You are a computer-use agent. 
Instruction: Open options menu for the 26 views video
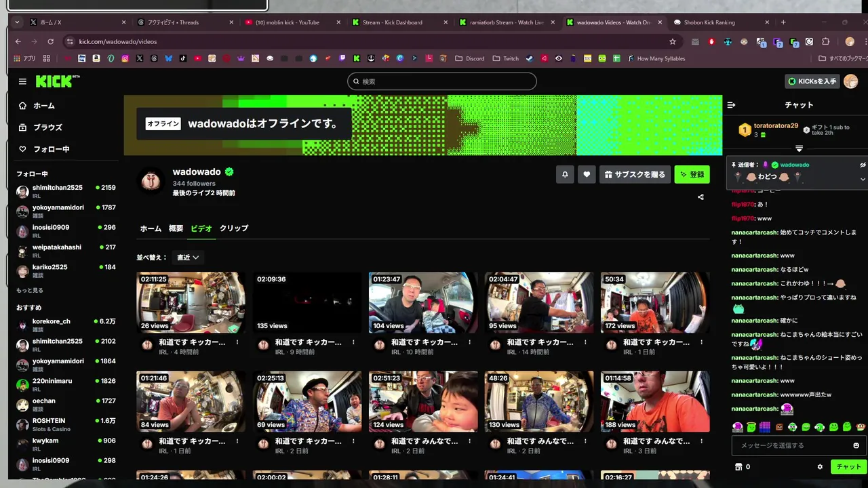coord(237,342)
